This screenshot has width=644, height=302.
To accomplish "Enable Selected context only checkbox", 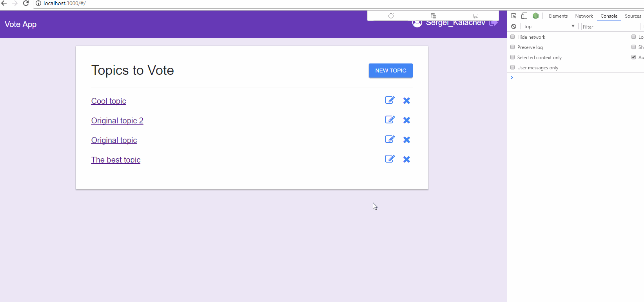I will coord(512,57).
